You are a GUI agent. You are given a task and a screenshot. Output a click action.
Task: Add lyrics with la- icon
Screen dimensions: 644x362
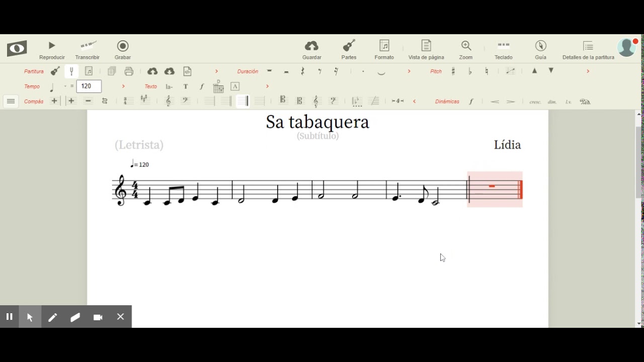pos(169,86)
